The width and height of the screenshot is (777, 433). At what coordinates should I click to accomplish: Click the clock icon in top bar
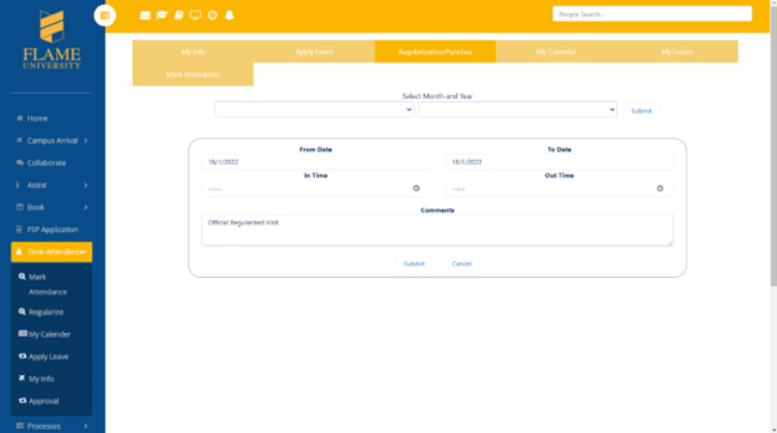point(213,15)
